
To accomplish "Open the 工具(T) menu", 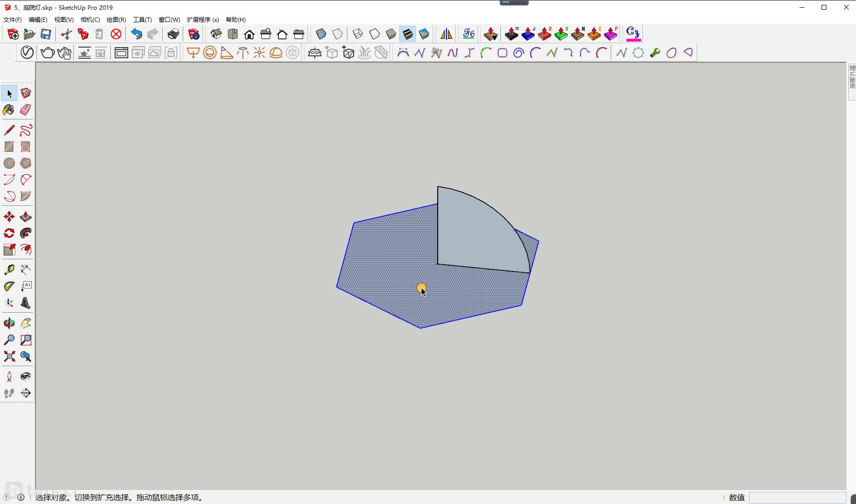I will pyautogui.click(x=142, y=20).
